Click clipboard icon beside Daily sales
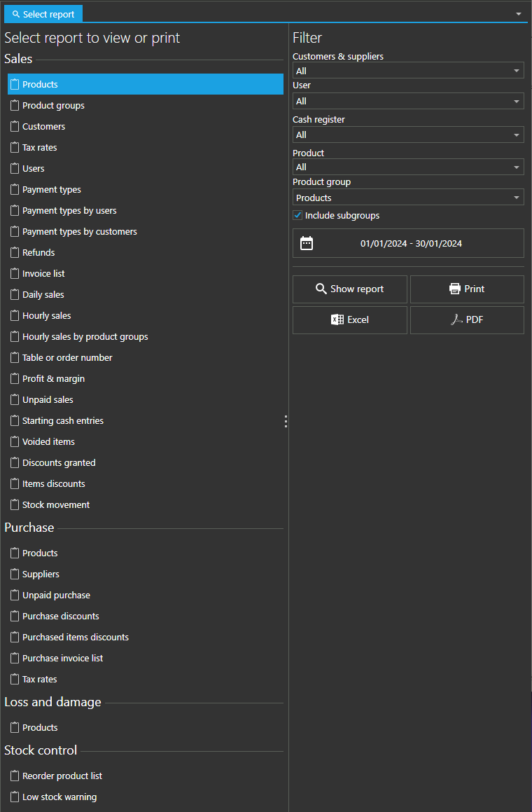The height and width of the screenshot is (812, 532). point(15,294)
